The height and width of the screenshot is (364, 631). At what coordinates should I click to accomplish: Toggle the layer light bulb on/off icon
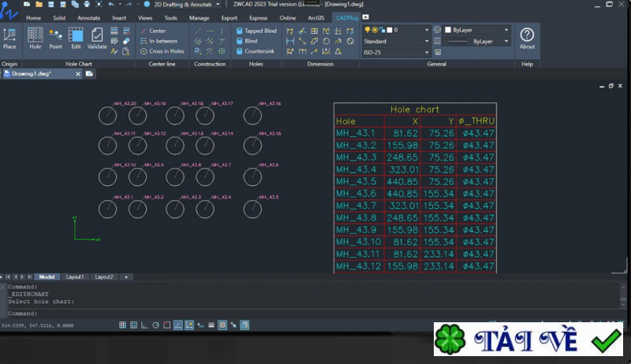coord(367,30)
